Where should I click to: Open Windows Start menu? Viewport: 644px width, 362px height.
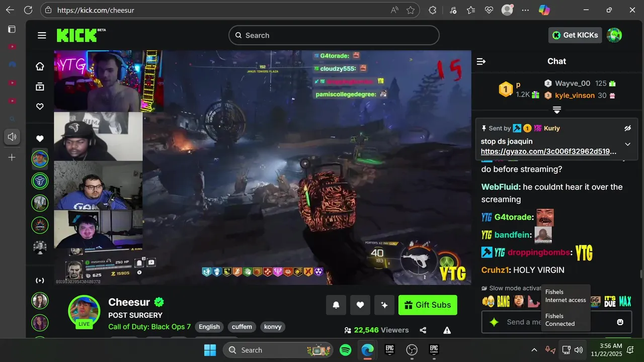(x=210, y=350)
